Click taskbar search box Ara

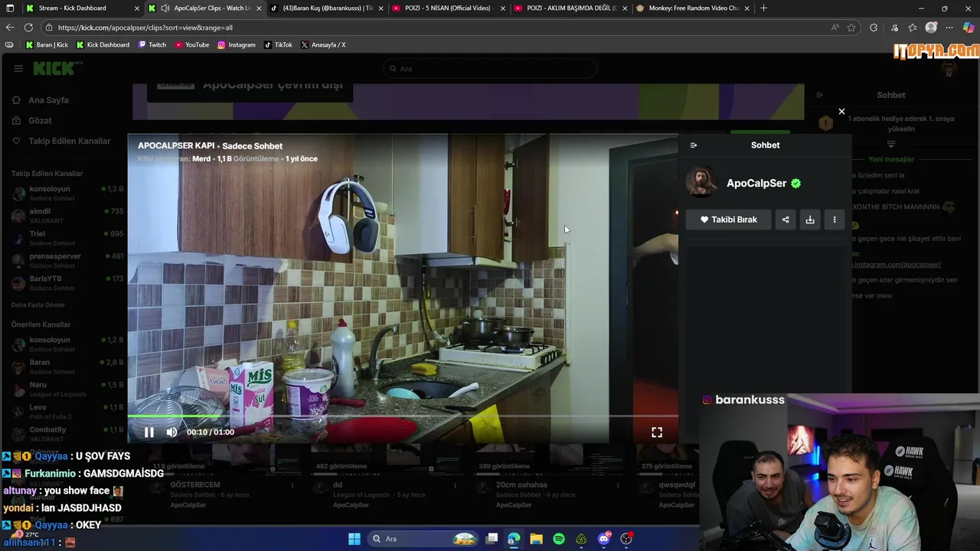coord(423,539)
